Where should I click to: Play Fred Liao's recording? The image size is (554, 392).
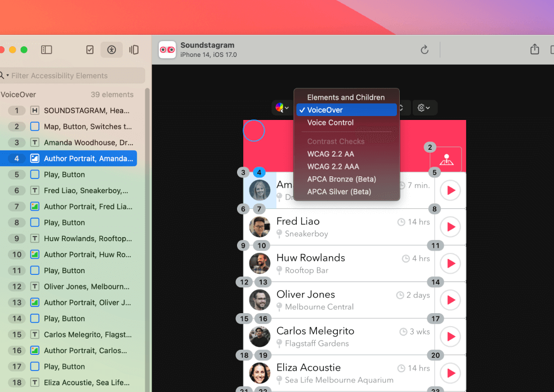click(x=450, y=227)
